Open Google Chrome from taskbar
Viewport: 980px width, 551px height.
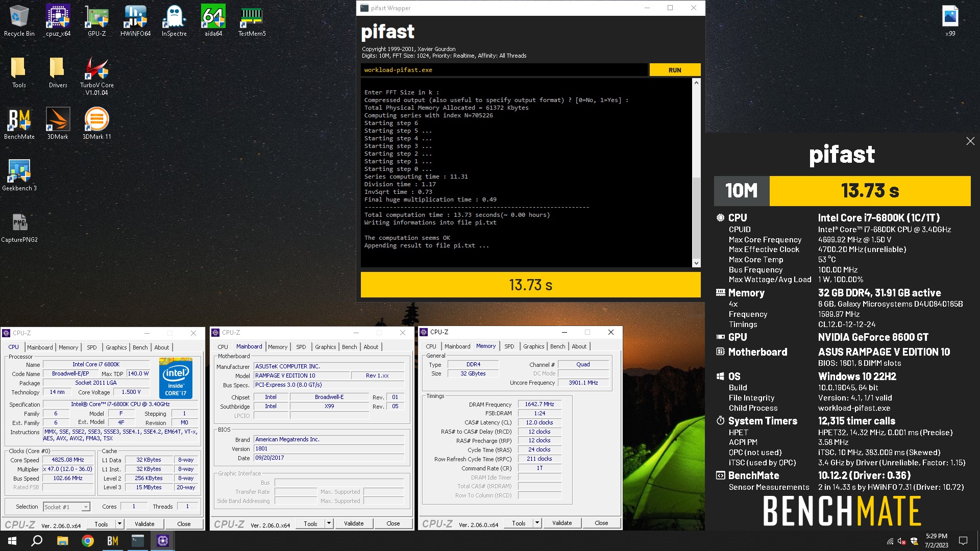[87, 541]
